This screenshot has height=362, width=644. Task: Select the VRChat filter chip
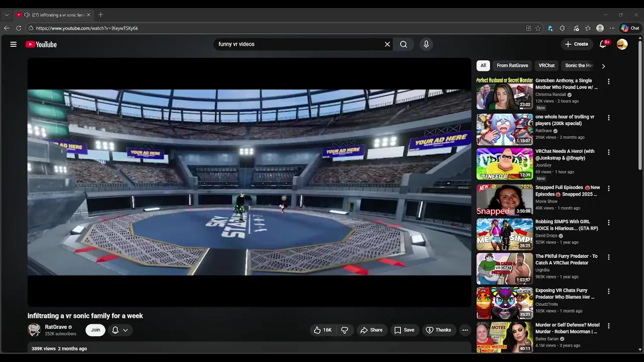point(546,65)
